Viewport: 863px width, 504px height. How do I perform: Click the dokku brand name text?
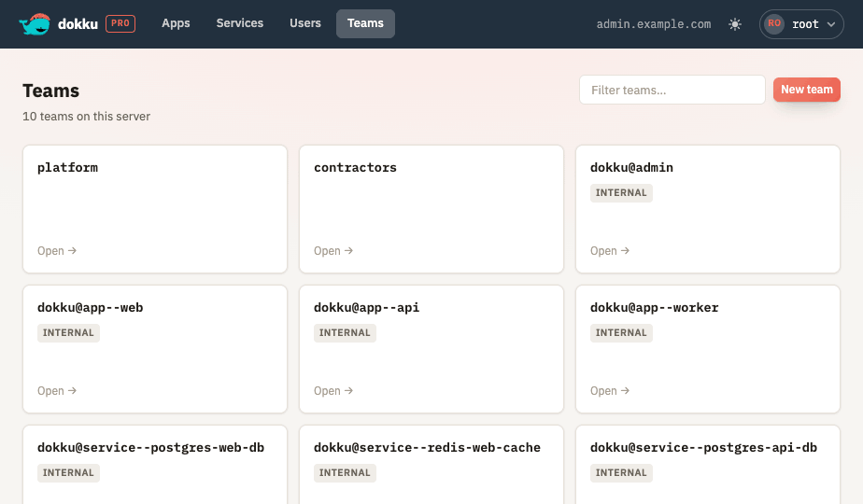point(78,24)
